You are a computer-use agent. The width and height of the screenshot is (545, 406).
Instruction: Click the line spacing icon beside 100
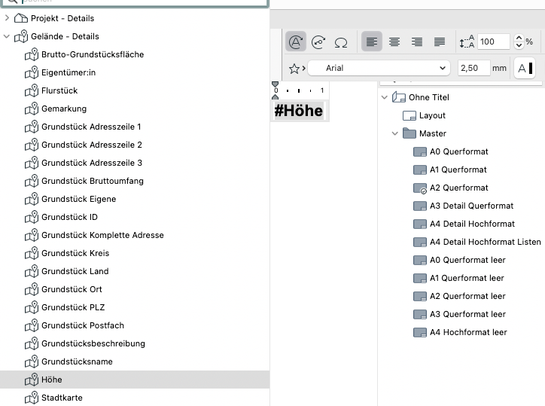coord(467,42)
